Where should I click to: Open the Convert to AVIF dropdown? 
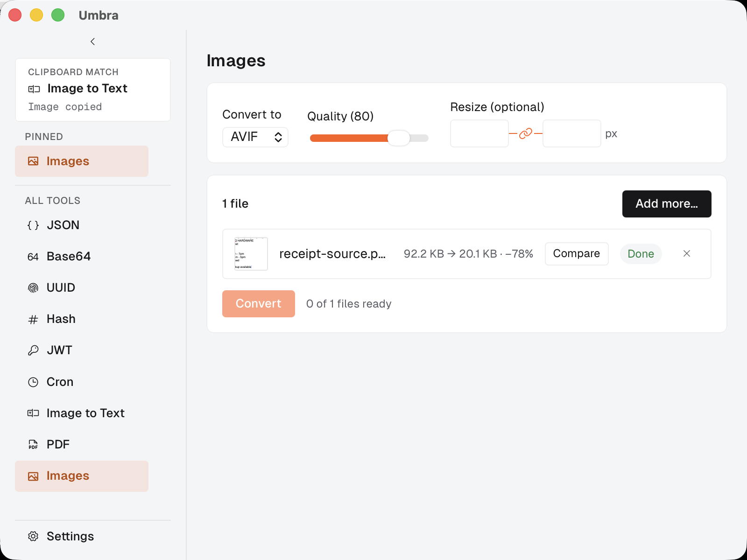(x=255, y=137)
